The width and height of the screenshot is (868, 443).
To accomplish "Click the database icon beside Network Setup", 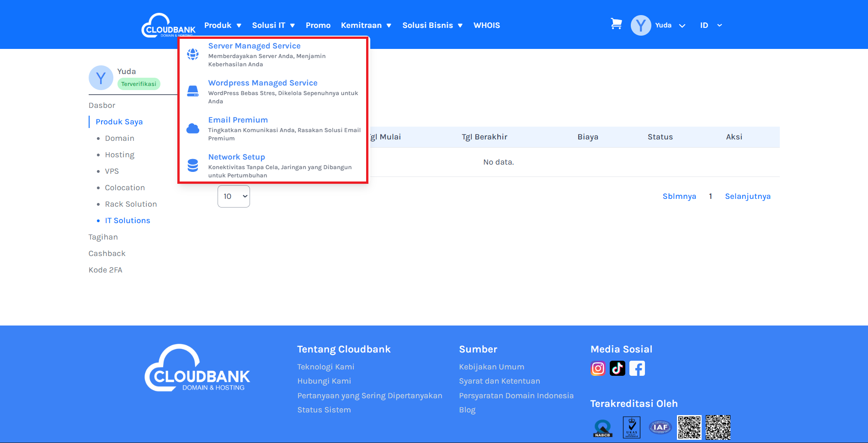I will click(193, 165).
